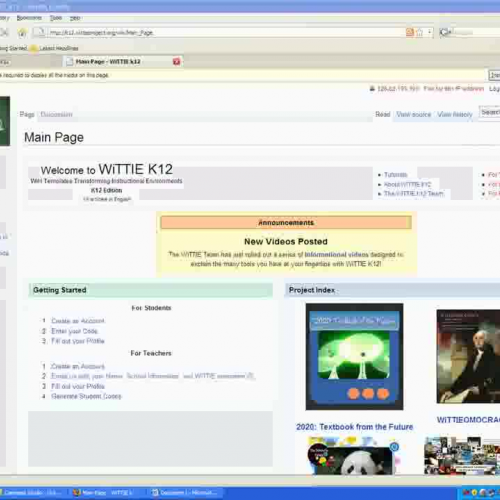Viewport: 500px width, 500px height.
Task: Open the 2020 Textbook of the Future thumbnail
Action: 354,357
